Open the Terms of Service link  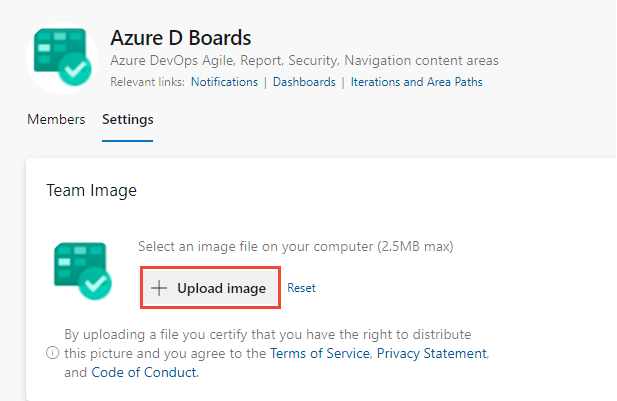click(320, 353)
